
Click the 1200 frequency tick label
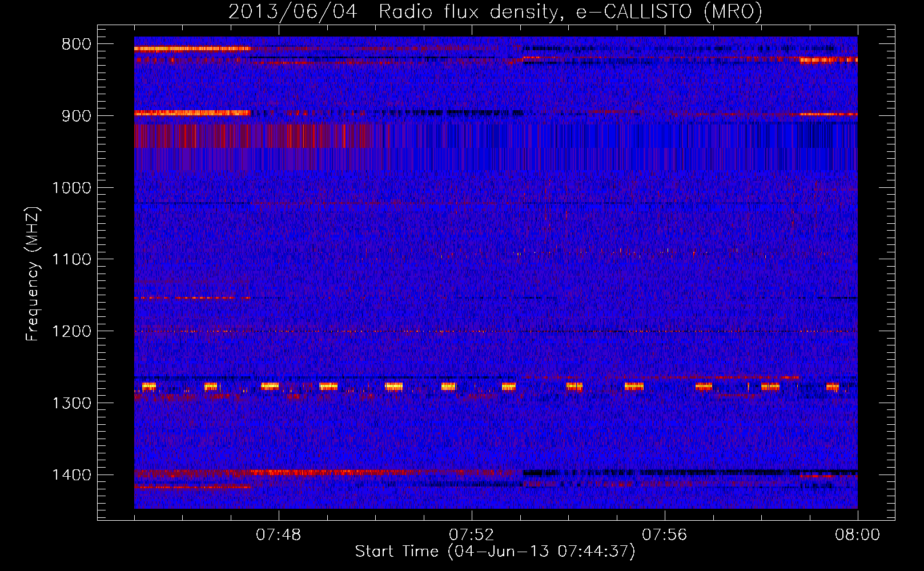(x=71, y=332)
